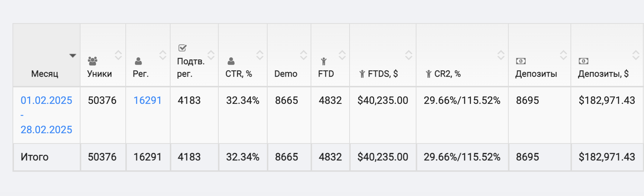Click the FTD figure icon
644x196 pixels.
pyautogui.click(x=323, y=61)
